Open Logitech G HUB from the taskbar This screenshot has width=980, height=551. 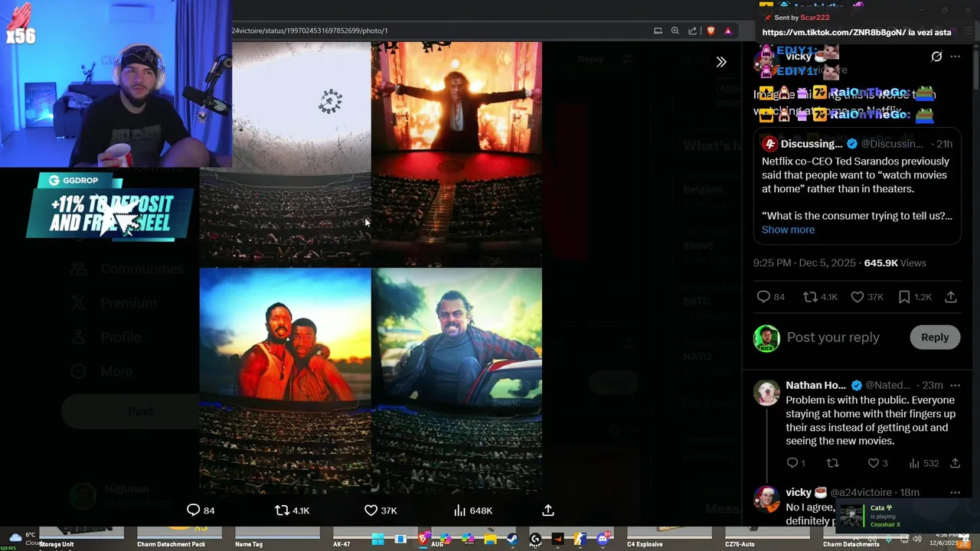[535, 540]
